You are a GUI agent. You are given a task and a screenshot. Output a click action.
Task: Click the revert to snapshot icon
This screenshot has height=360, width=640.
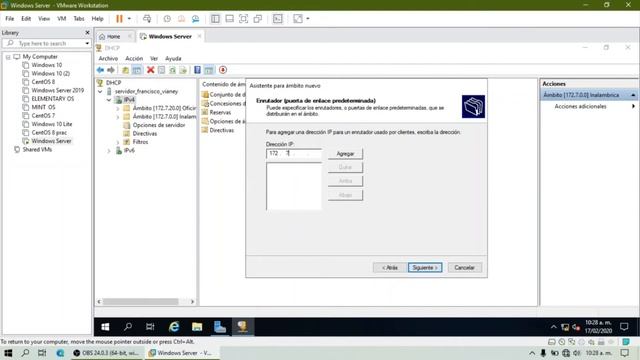pyautogui.click(x=181, y=19)
